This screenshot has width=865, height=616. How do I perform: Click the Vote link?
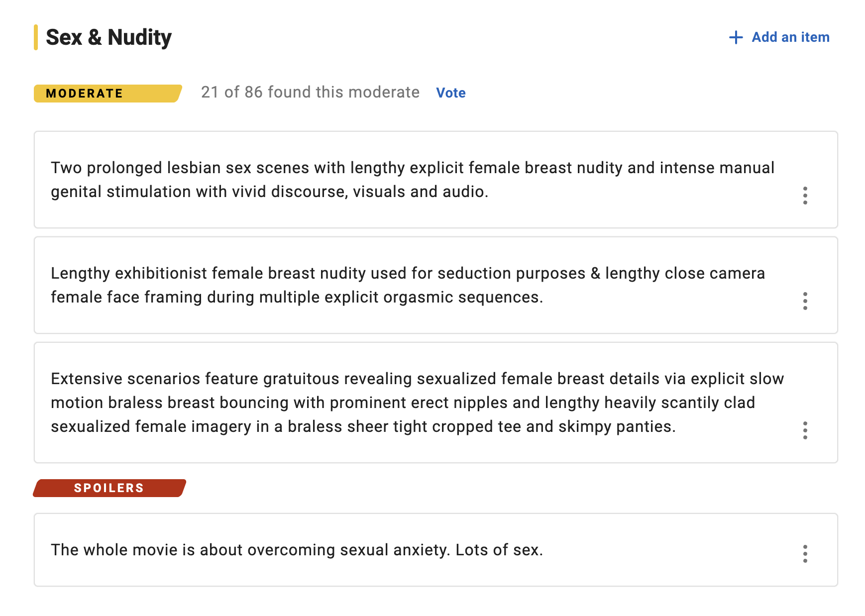click(451, 93)
